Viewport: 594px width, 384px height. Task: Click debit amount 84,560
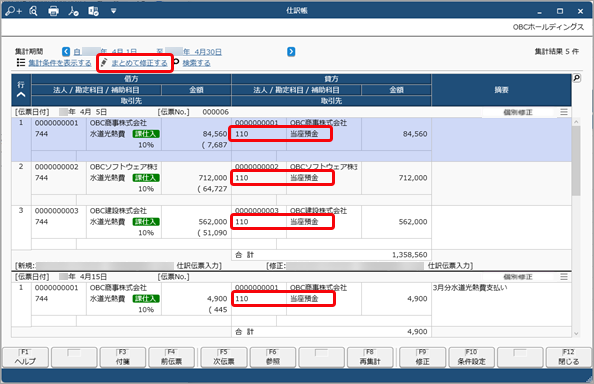(215, 134)
